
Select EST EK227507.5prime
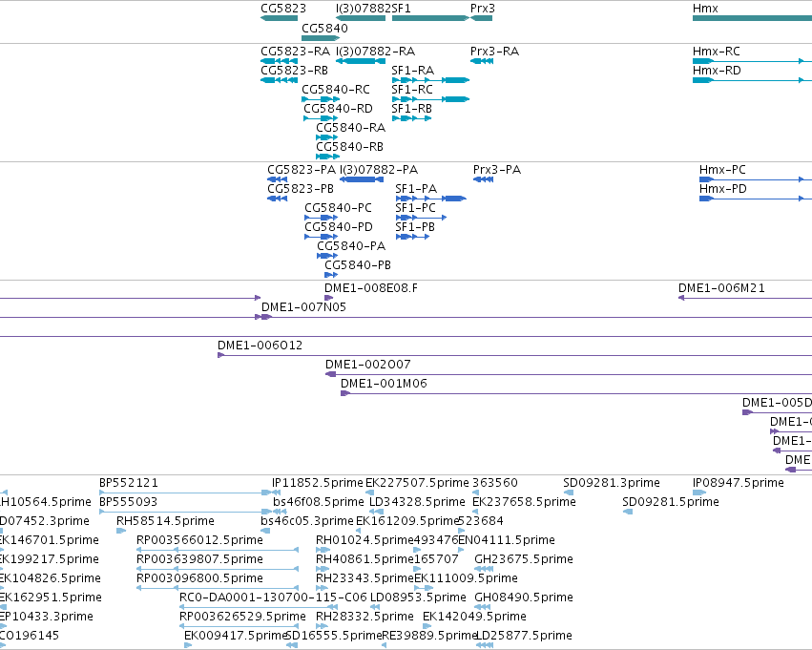417,483
